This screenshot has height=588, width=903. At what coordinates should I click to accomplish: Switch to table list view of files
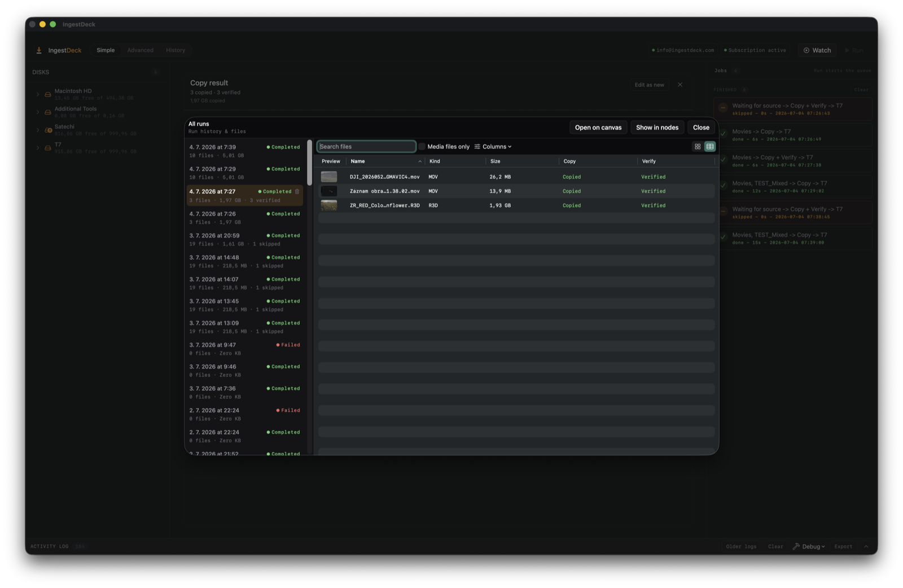[x=710, y=147]
